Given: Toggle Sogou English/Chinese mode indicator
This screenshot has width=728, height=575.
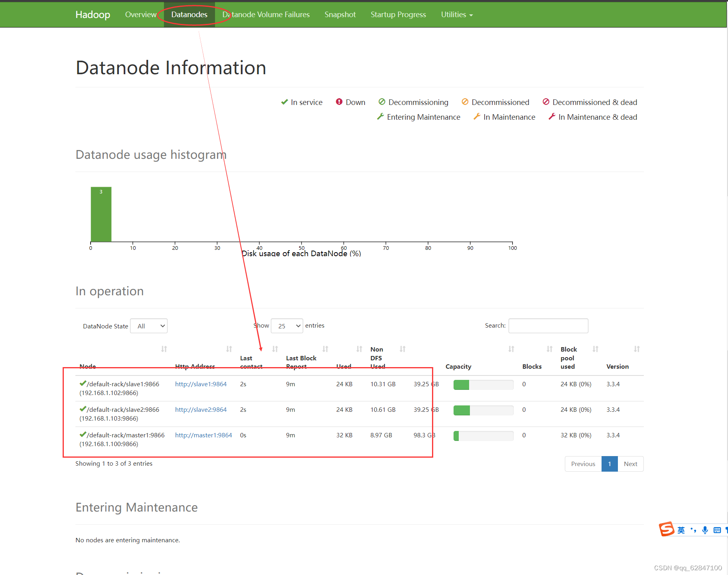Looking at the screenshot, I should [x=681, y=530].
